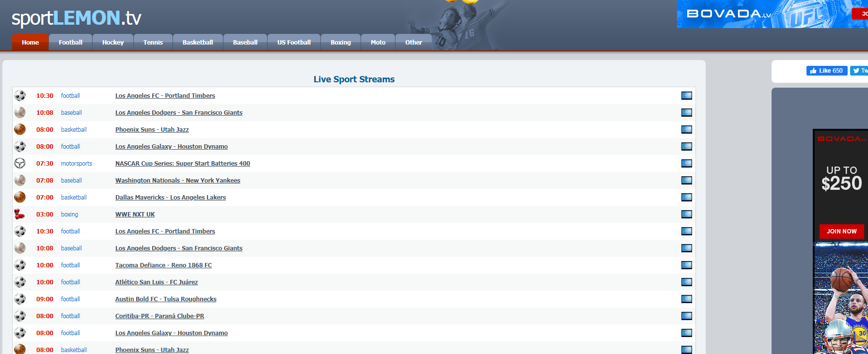This screenshot has width=868, height=354.
Task: Open stream screen icon for NASCAR Cup Series row
Action: [x=687, y=163]
